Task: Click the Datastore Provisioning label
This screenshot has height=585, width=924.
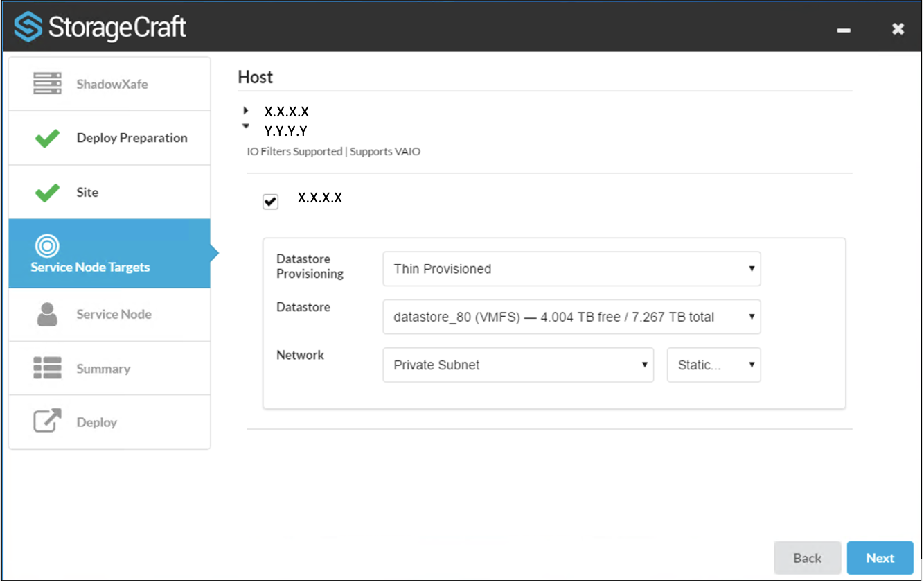Action: [310, 266]
